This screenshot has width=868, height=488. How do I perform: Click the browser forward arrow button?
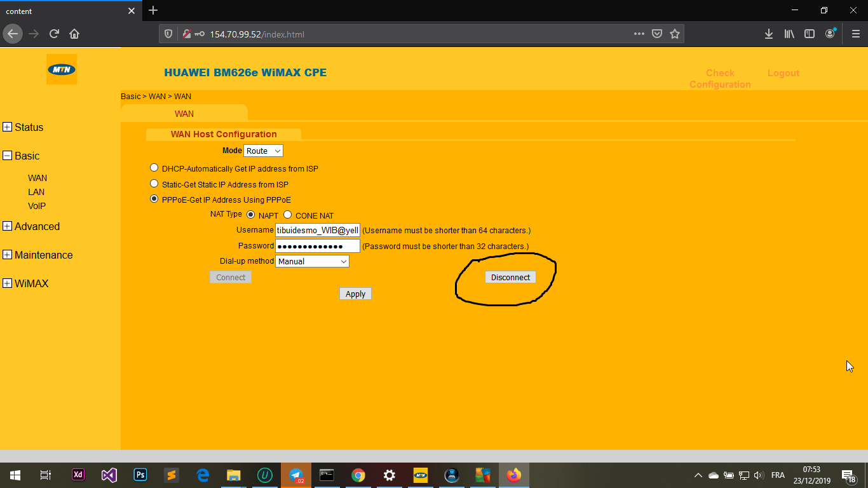pos(34,34)
